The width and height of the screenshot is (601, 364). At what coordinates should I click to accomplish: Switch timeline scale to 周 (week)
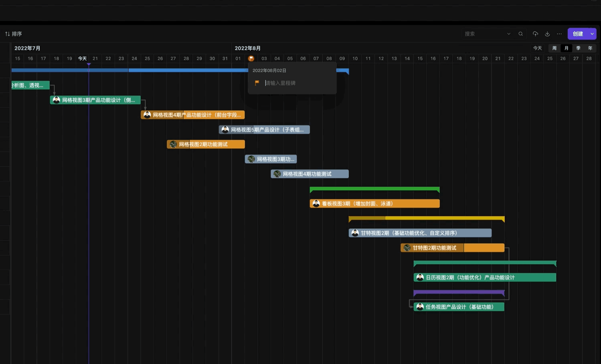[554, 48]
